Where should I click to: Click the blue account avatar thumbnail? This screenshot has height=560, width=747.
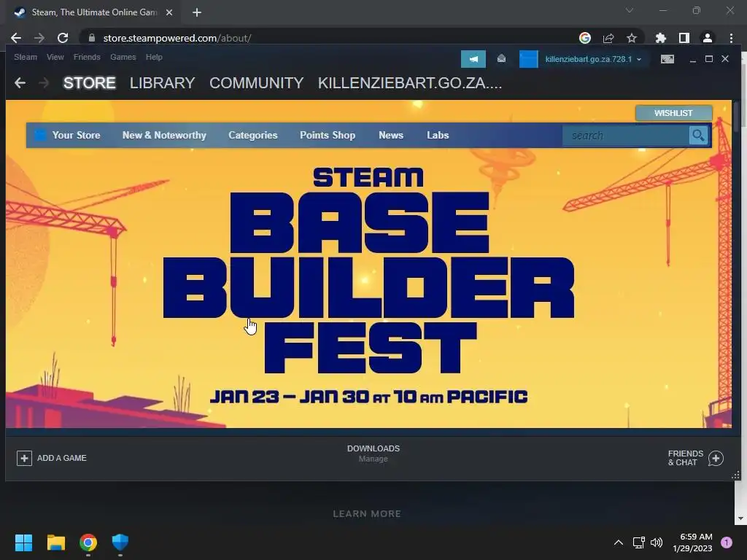tap(528, 59)
